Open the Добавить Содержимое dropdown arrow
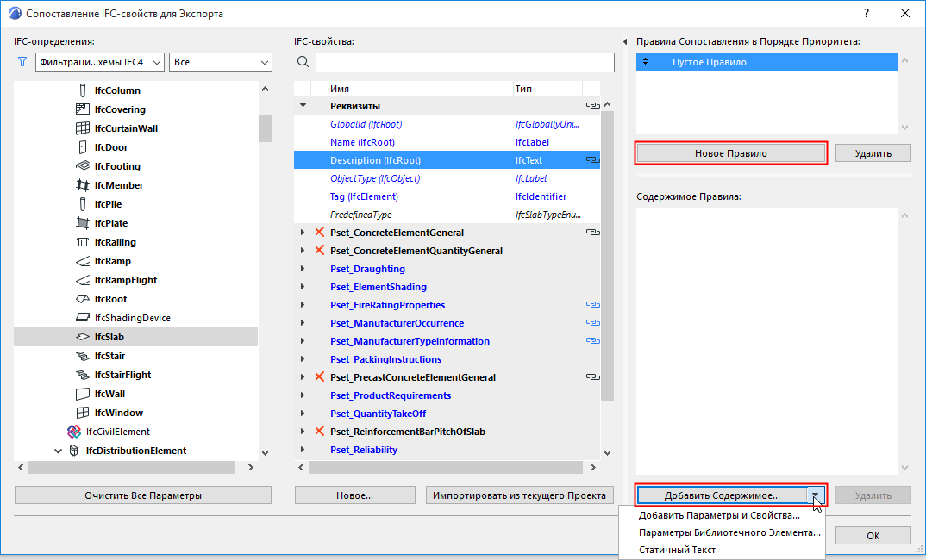Image resolution: width=926 pixels, height=560 pixels. coord(815,495)
